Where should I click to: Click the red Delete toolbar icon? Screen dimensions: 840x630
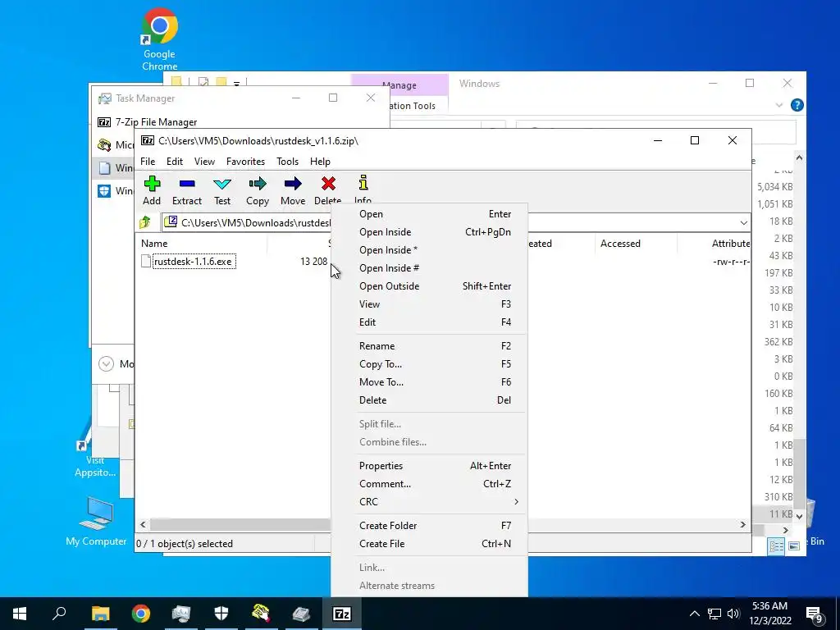[328, 184]
